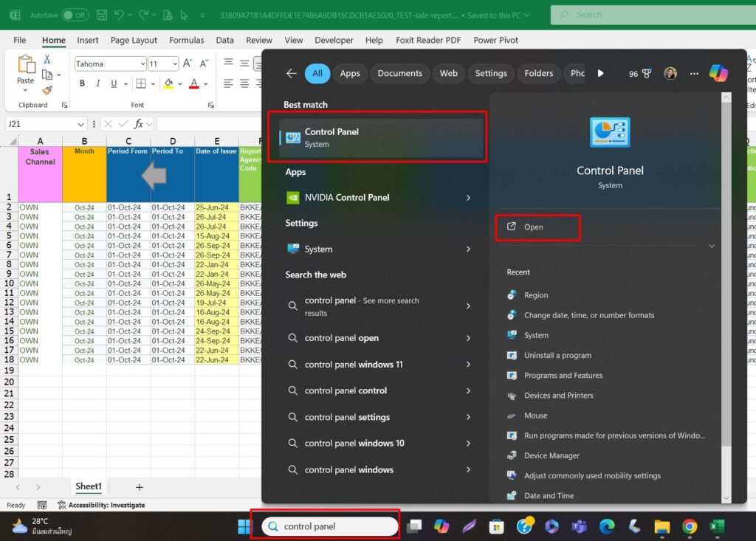Click the Undo arrow icon
This screenshot has width=756, height=541.
(x=119, y=15)
